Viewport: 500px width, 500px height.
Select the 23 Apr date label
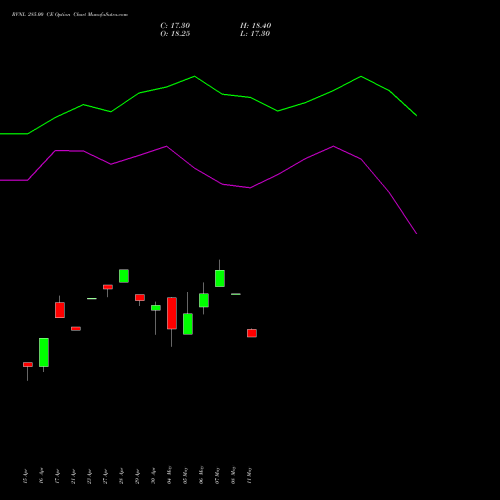click(x=90, y=476)
